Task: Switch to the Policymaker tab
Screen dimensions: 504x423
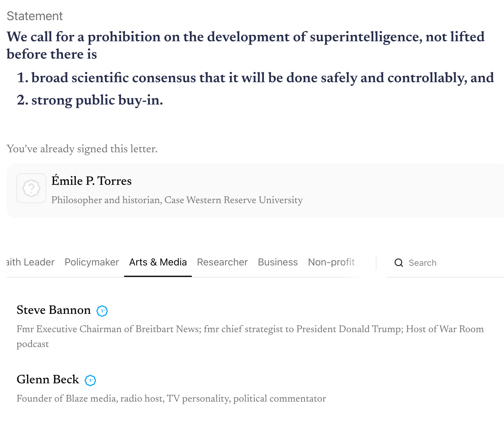Action: point(92,262)
